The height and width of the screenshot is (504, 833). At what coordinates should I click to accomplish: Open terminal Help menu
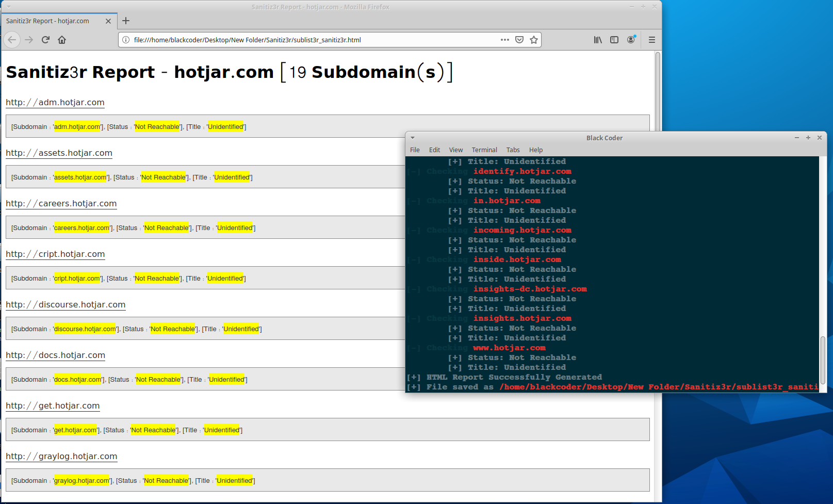click(536, 150)
